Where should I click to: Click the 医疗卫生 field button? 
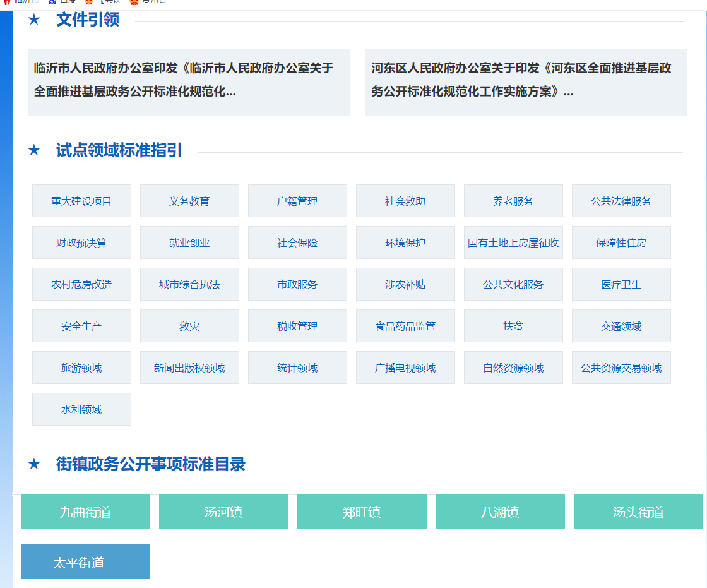coord(621,284)
